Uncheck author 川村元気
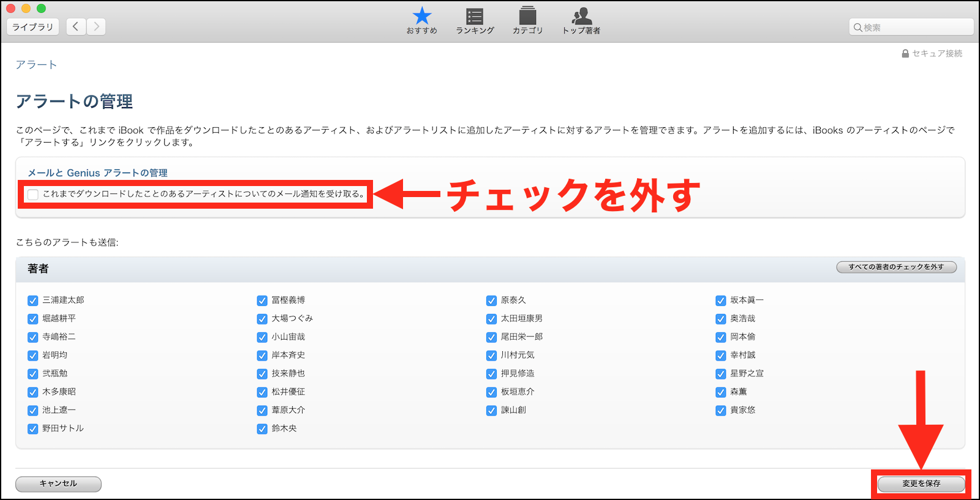The height and width of the screenshot is (500, 980). pos(491,356)
